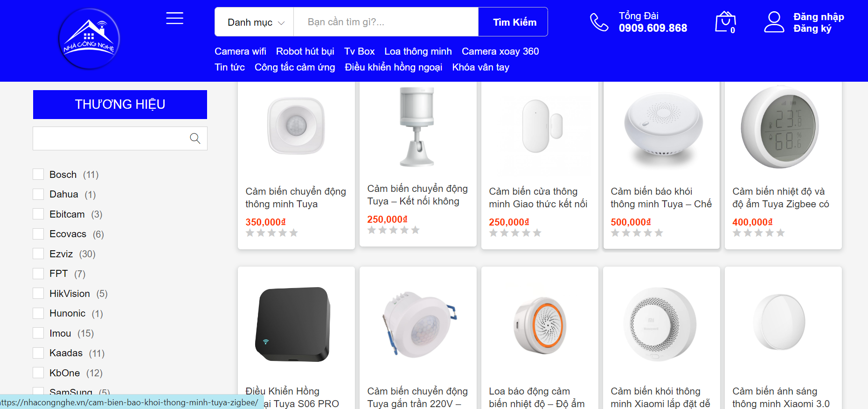Screen dimensions: 868x409
Task: Open the Khóa vân tay menu link
Action: tap(480, 67)
